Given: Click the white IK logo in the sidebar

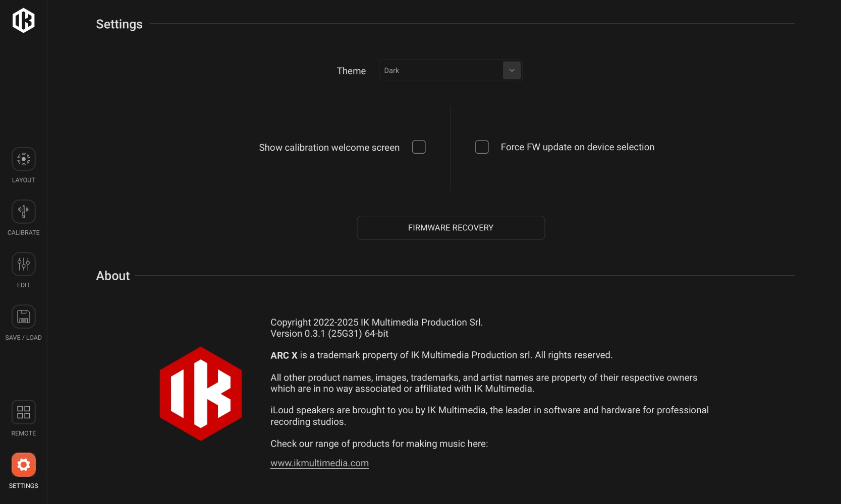Looking at the screenshot, I should coord(24,21).
